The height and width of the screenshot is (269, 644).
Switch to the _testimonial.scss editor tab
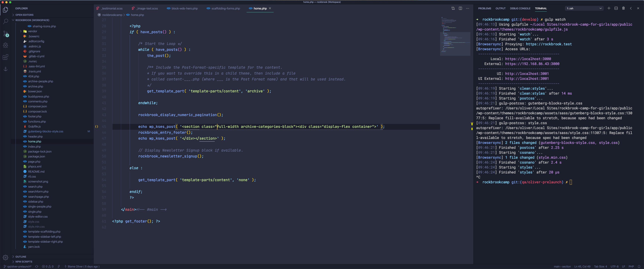pyautogui.click(x=112, y=8)
